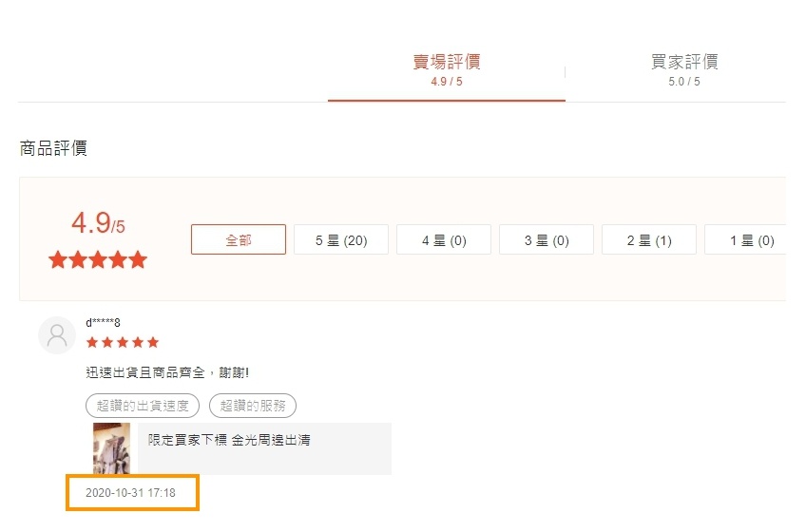Open the reviewed product thumbnail image
806x532 pixels.
[x=111, y=448]
